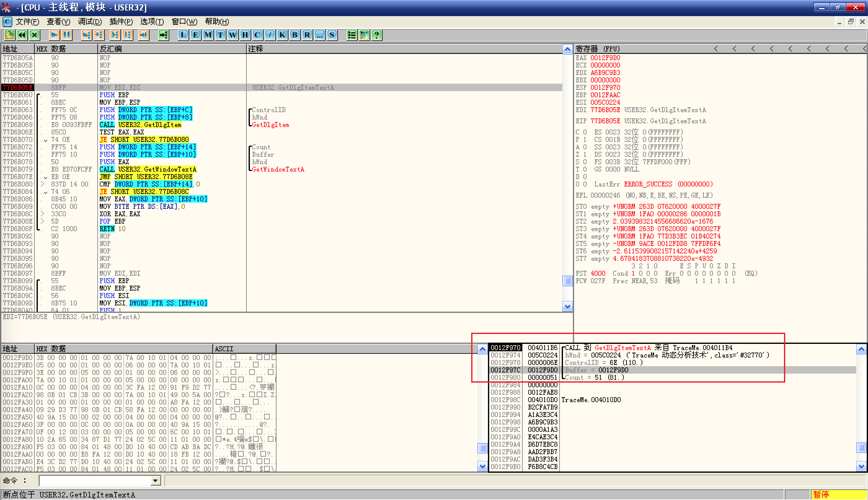Open the Executable modules E window
The image size is (868, 500).
pos(196,35)
